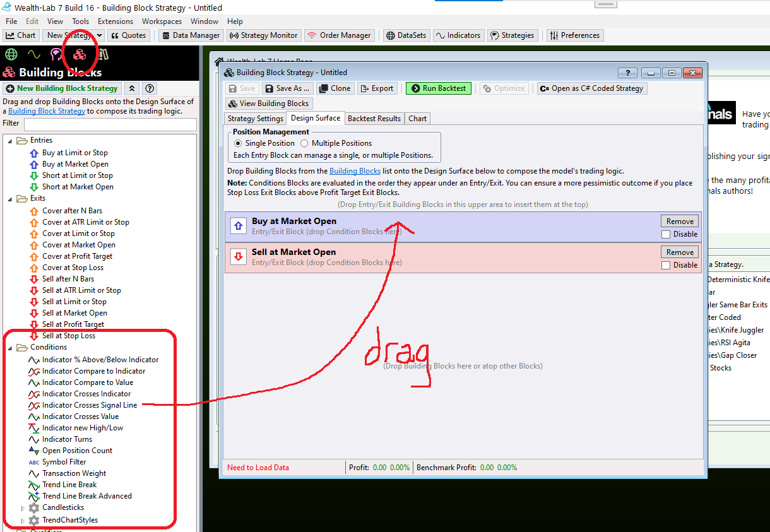This screenshot has height=532, width=770.
Task: Collapse the Exits tree group
Action: [x=10, y=198]
